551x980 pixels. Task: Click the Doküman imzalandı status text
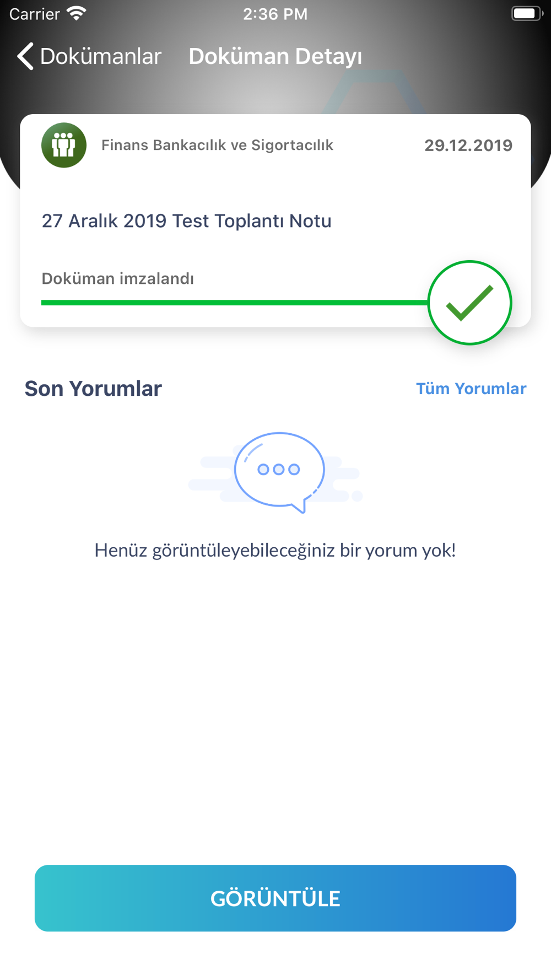(118, 279)
